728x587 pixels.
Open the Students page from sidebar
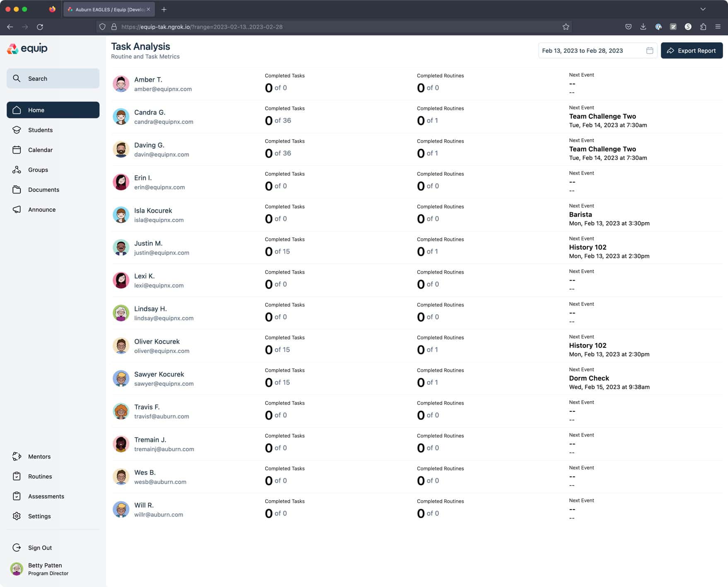(x=40, y=130)
